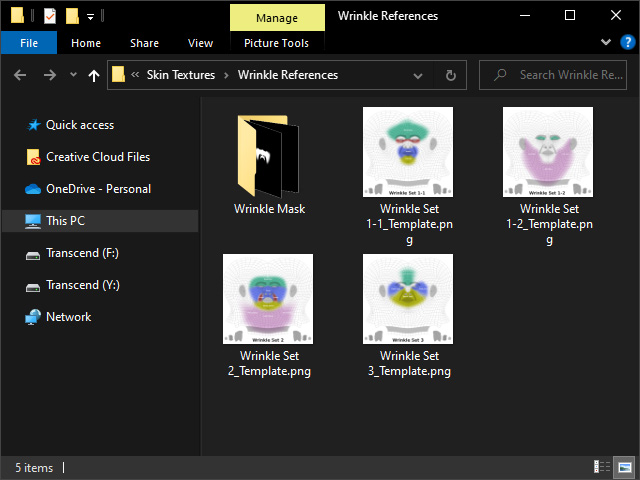Navigate up one folder level

point(94,75)
